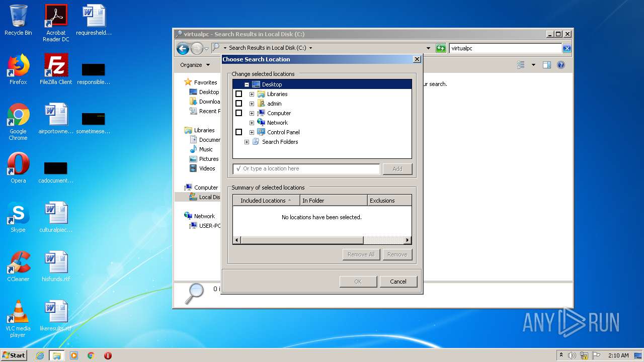Check the admin folder checkbox
This screenshot has height=362, width=644.
click(239, 104)
